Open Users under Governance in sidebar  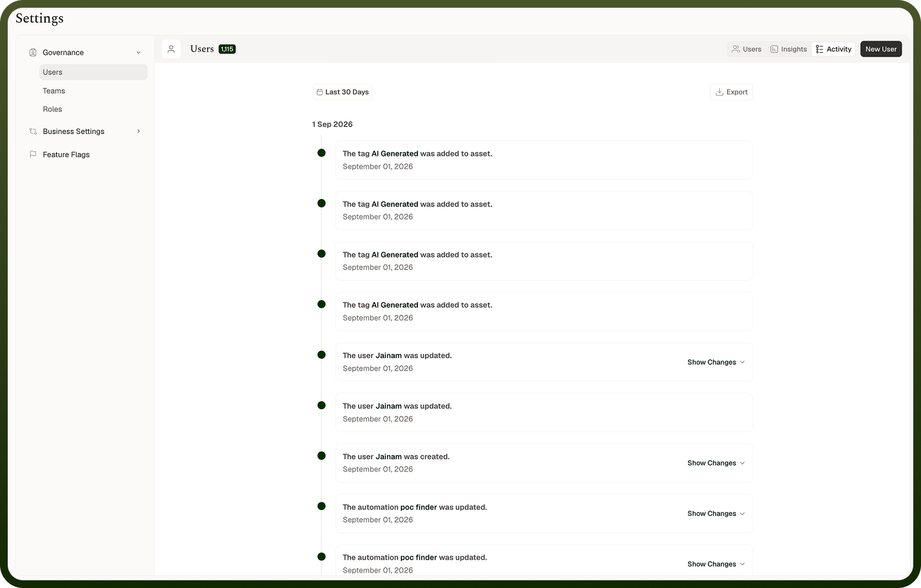pos(93,72)
